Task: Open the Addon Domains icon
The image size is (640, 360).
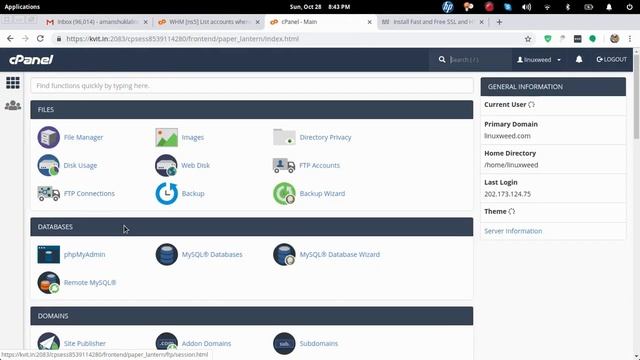Action: (166, 343)
